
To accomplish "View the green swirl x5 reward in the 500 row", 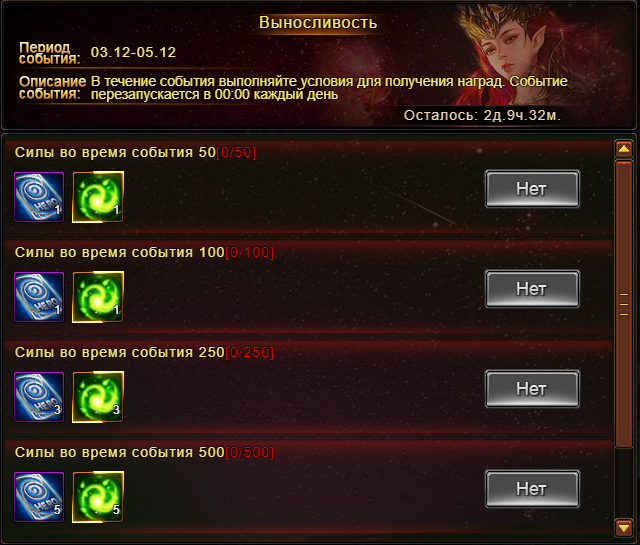I will click(x=98, y=497).
